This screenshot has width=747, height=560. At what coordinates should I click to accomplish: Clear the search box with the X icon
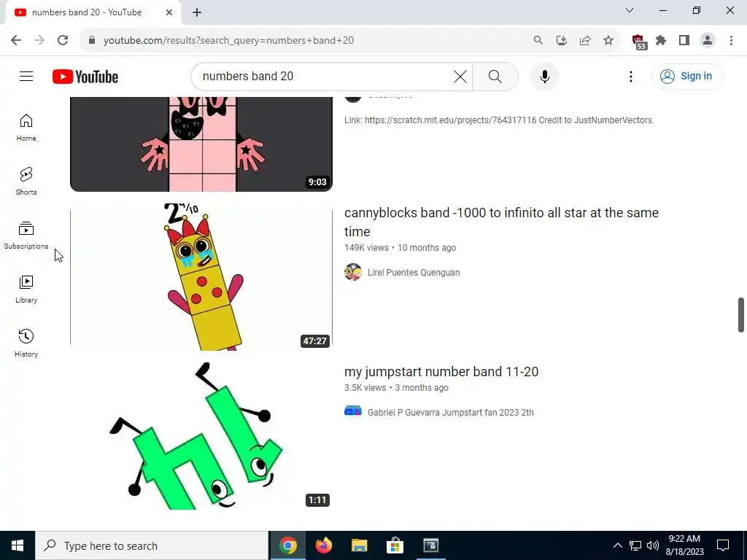pyautogui.click(x=460, y=76)
